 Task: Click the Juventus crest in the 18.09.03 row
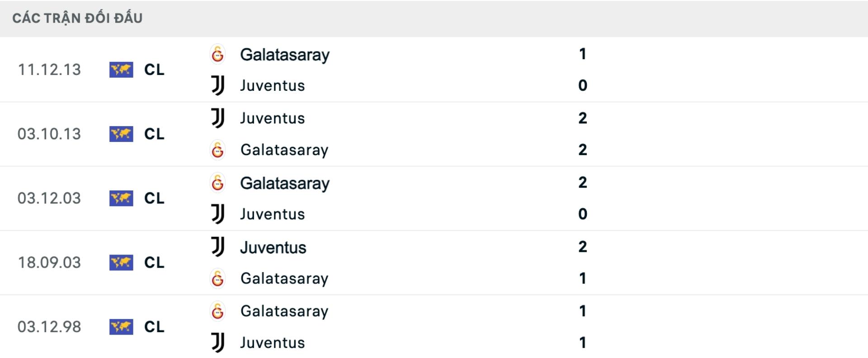(x=218, y=247)
